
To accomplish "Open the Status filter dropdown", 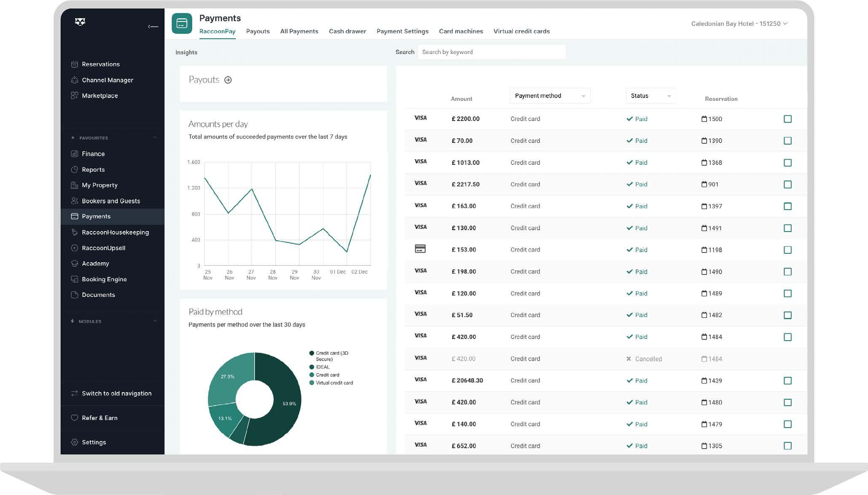I will point(650,96).
